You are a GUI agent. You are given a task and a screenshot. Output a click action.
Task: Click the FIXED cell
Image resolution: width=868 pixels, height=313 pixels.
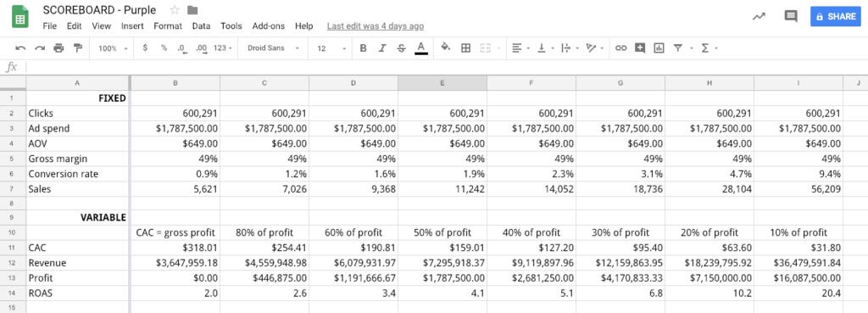[x=77, y=98]
